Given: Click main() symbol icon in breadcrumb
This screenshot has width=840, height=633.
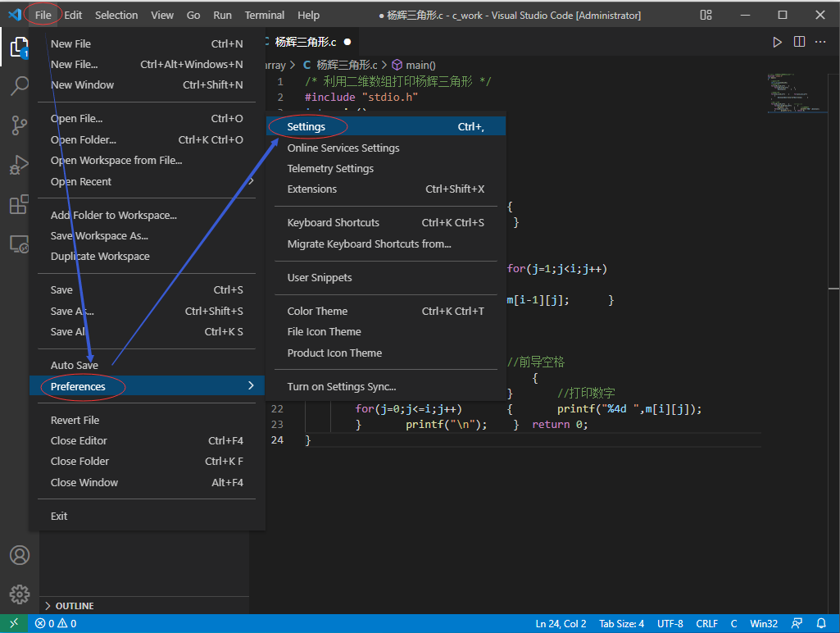Looking at the screenshot, I should click(397, 65).
